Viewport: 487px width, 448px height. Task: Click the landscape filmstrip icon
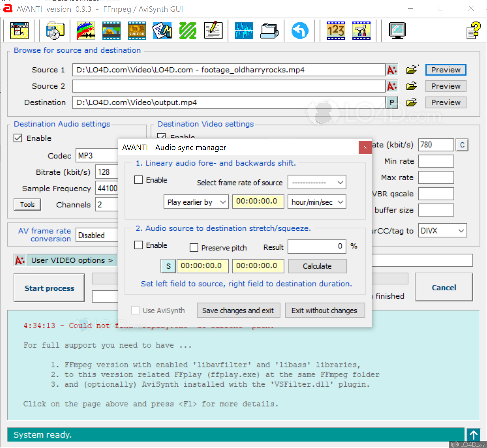111,31
